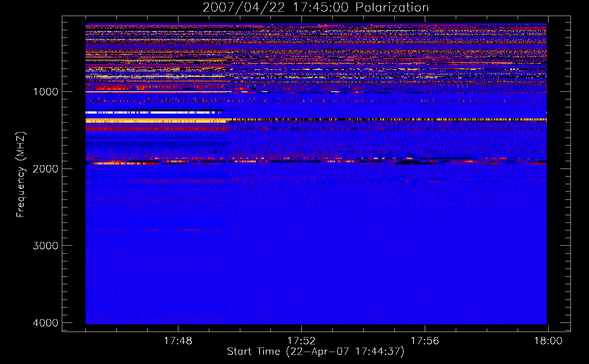This screenshot has height=364, width=589.
Task: Click the 17:52 time tick label
Action: (x=301, y=341)
